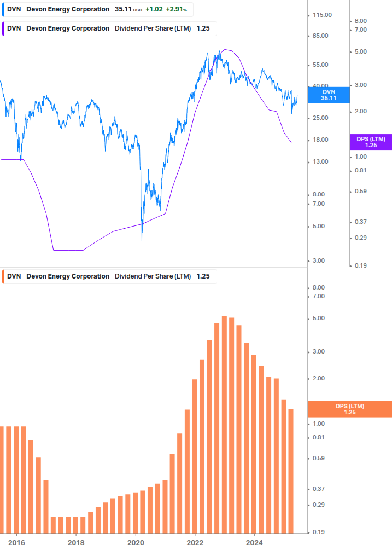Click the purple Dividend Per Share legend label
The image size is (392, 550).
pos(109,29)
